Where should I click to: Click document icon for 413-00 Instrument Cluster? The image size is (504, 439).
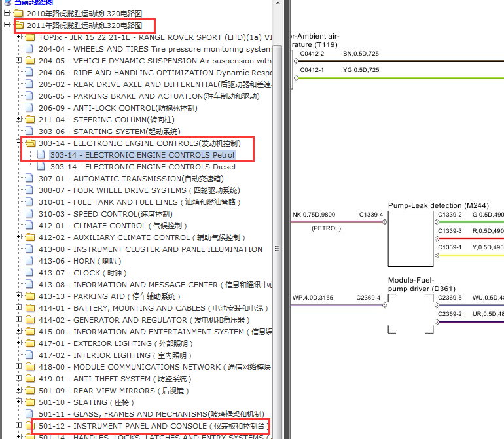(29, 249)
